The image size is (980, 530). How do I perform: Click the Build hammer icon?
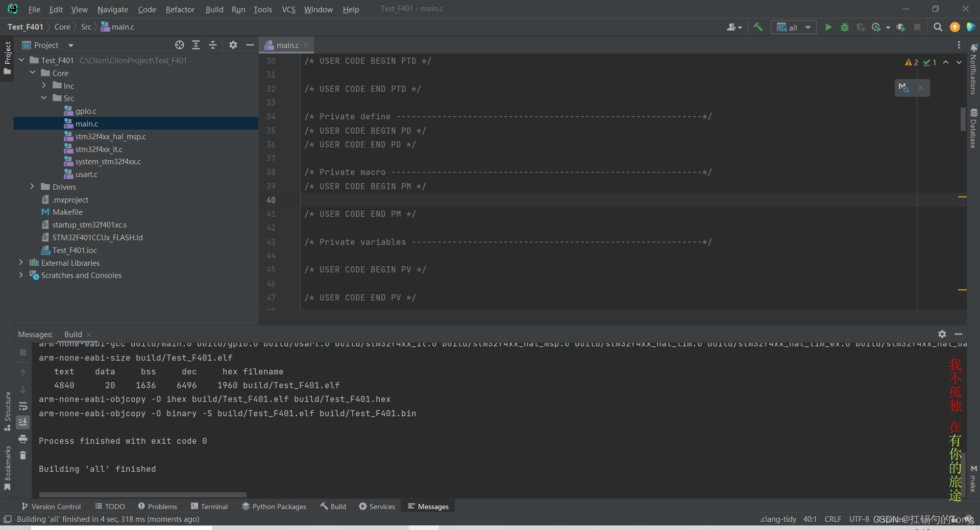(x=758, y=27)
